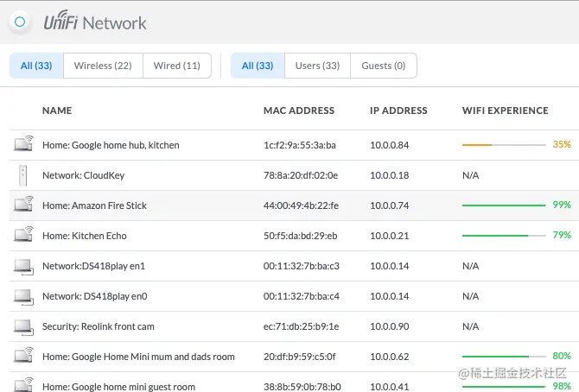
Task: Click the Amazon Fire Stick wireless device icon
Action: pos(23,204)
